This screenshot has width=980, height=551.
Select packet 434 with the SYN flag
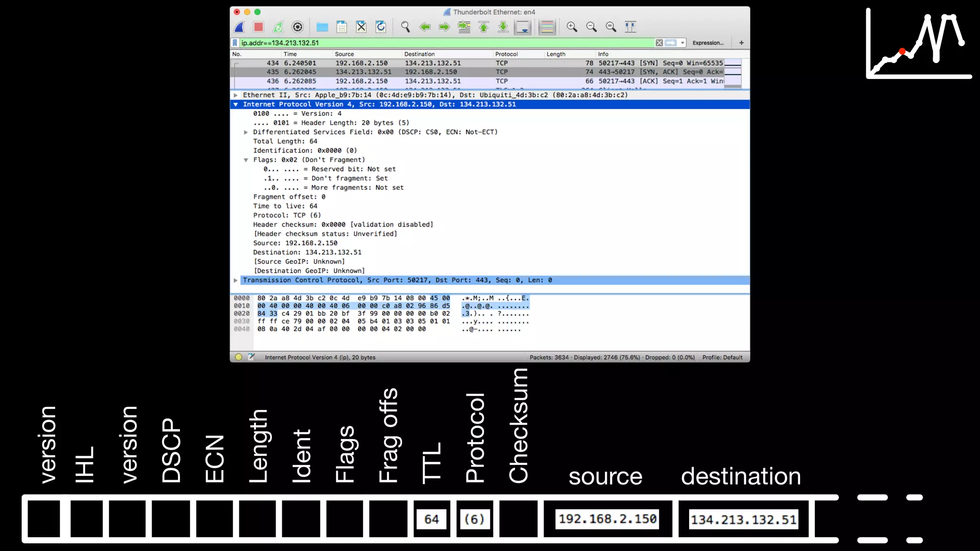(x=477, y=63)
